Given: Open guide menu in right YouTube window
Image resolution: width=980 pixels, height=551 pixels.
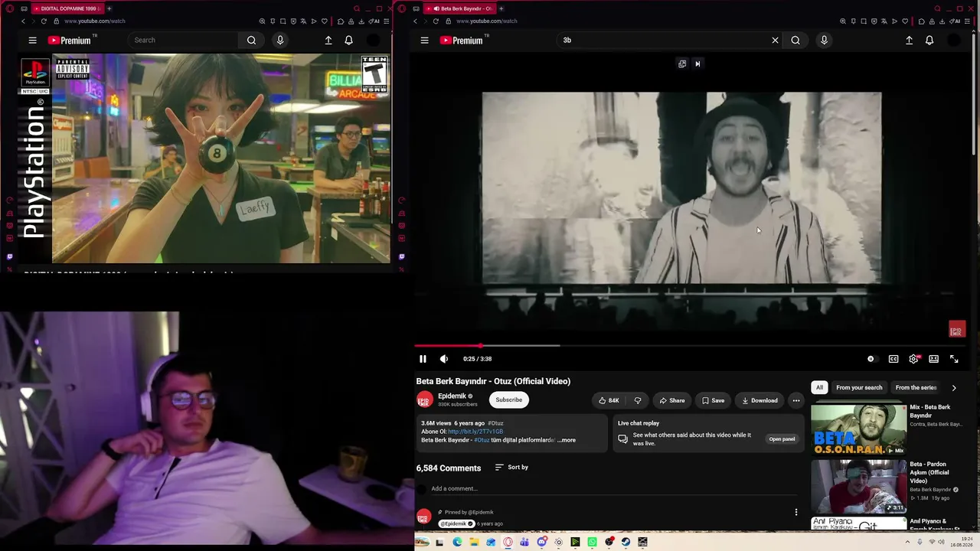Looking at the screenshot, I should click(424, 41).
